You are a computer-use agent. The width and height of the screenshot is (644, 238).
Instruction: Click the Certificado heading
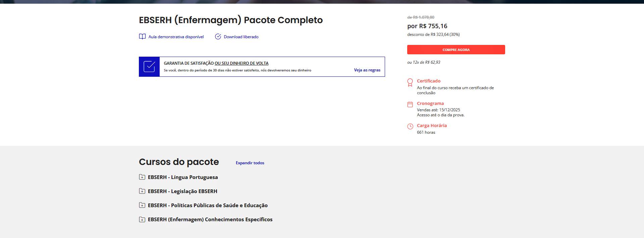pyautogui.click(x=429, y=81)
